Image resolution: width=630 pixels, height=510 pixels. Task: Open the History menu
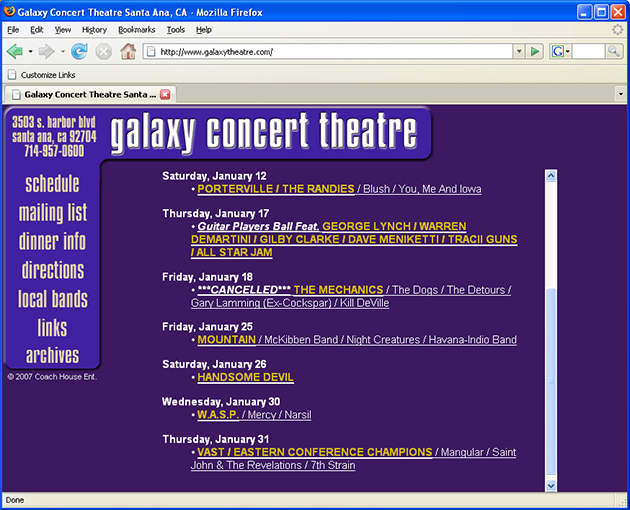click(94, 30)
